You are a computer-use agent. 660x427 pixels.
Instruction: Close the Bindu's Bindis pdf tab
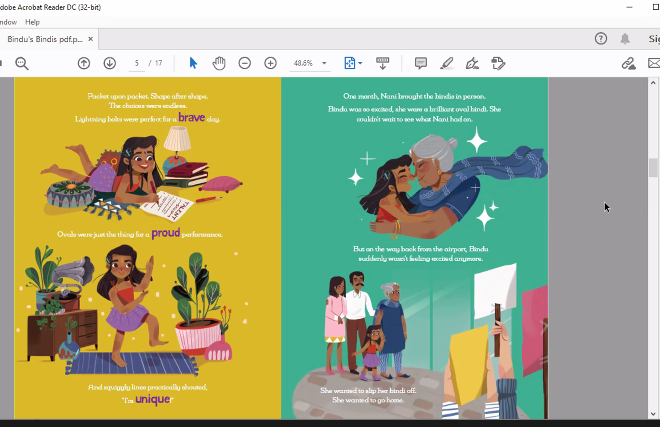pos(90,39)
